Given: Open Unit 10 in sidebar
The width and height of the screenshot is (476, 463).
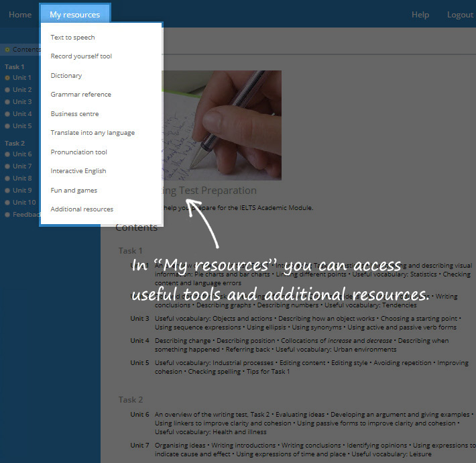Looking at the screenshot, I should [23, 203].
